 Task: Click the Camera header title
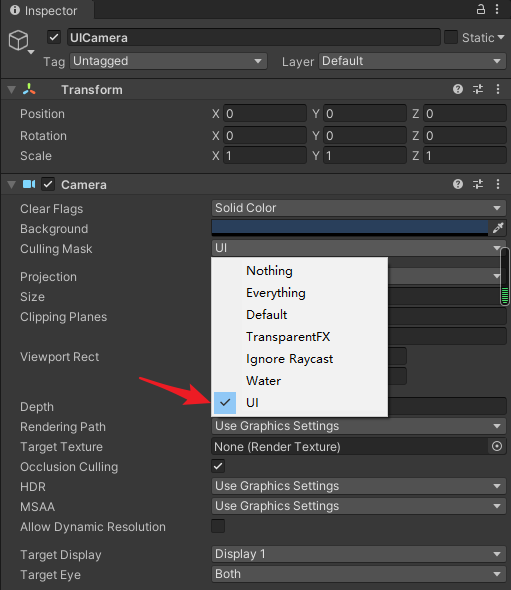(84, 184)
